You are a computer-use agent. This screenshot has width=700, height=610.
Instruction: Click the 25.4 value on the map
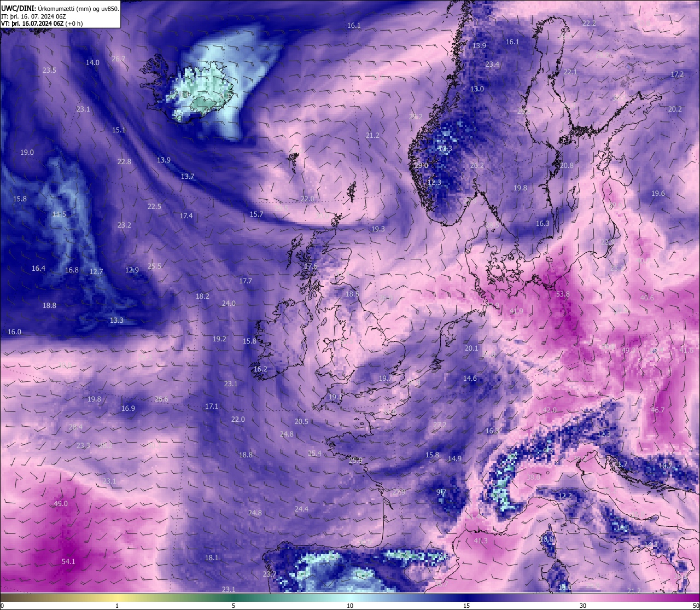(314, 453)
